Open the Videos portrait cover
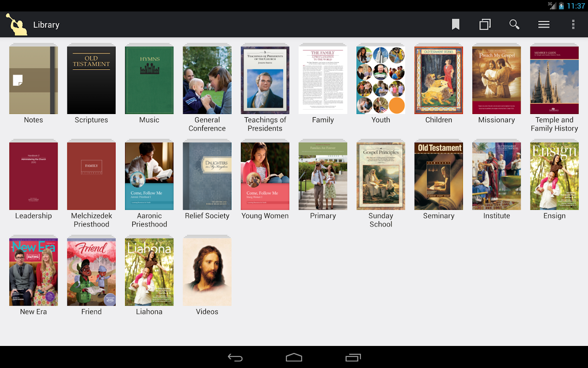Screen dimensions: 588x368 pos(207,272)
